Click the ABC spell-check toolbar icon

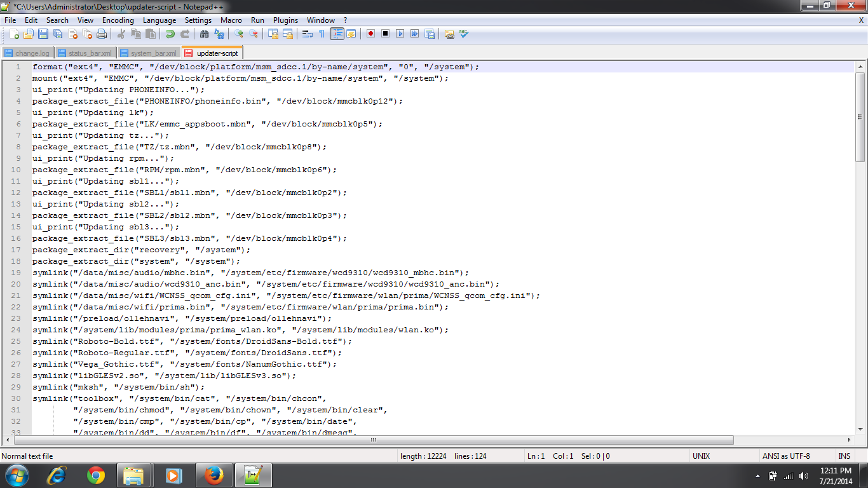(464, 34)
